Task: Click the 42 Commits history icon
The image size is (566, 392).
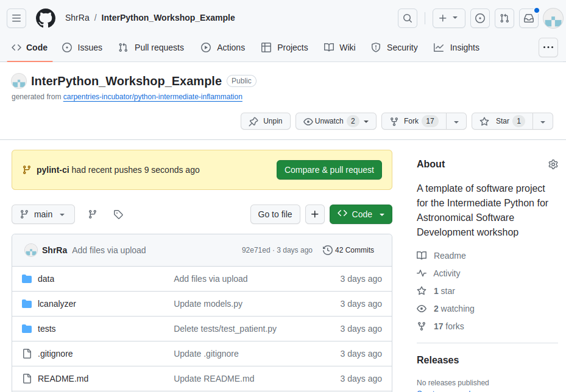Action: pyautogui.click(x=327, y=250)
